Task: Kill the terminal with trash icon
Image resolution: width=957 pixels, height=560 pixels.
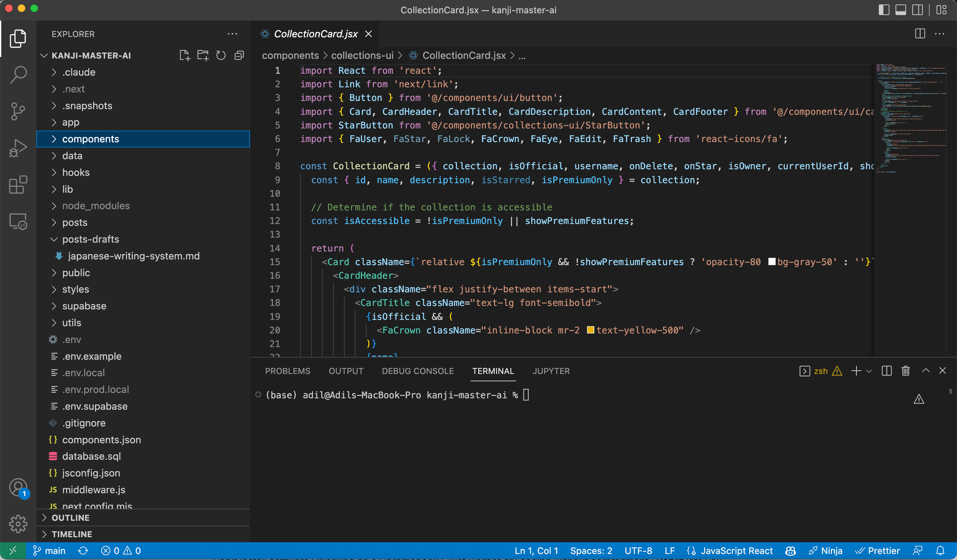Action: pyautogui.click(x=905, y=371)
